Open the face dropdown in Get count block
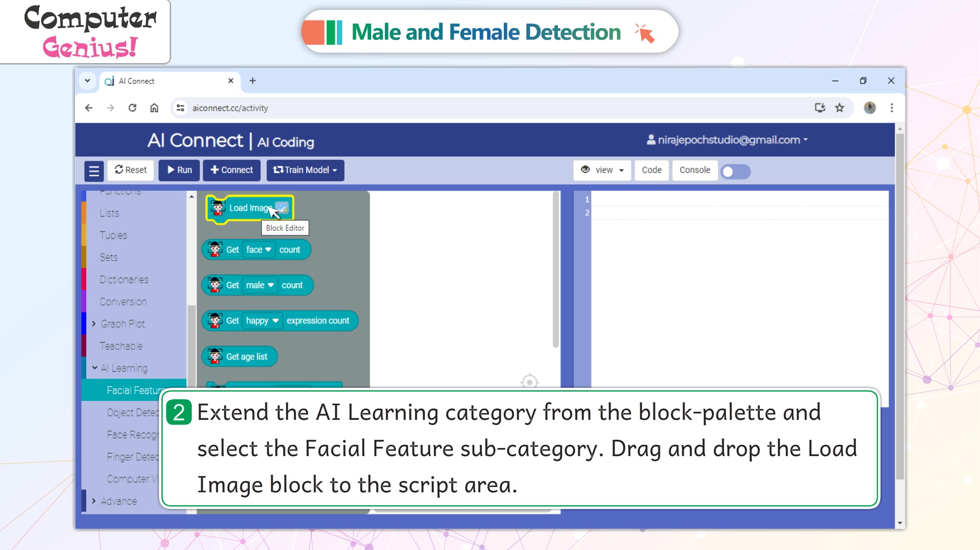 click(258, 249)
